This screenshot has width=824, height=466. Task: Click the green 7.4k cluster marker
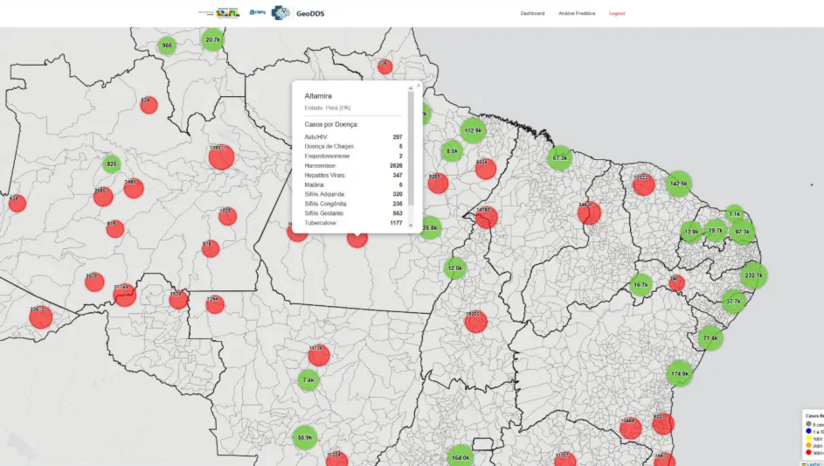click(308, 380)
